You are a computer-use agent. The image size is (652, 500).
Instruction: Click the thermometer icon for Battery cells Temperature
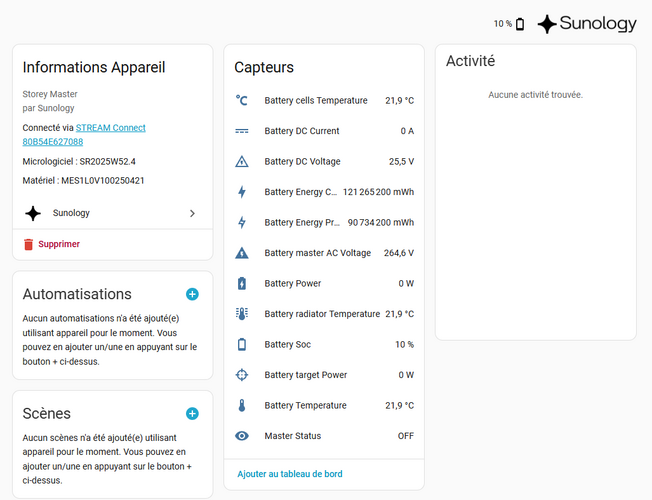(x=242, y=100)
